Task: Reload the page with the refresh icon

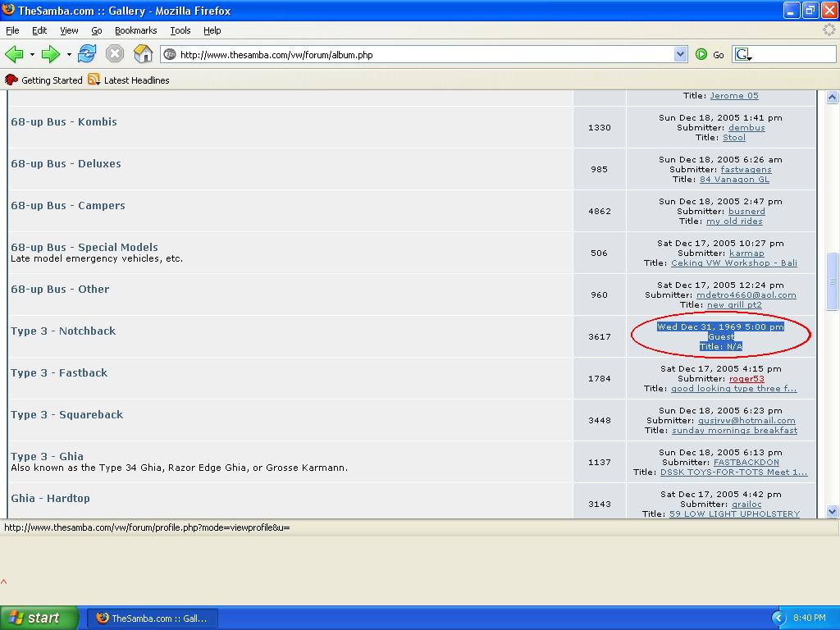Action: point(87,54)
